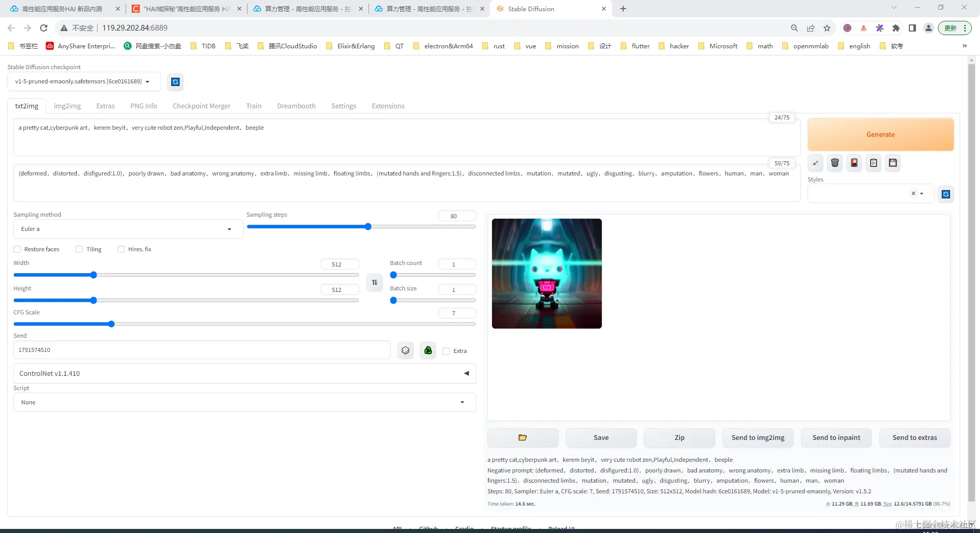
Task: Click the generated cat image thumbnail
Action: (x=547, y=274)
